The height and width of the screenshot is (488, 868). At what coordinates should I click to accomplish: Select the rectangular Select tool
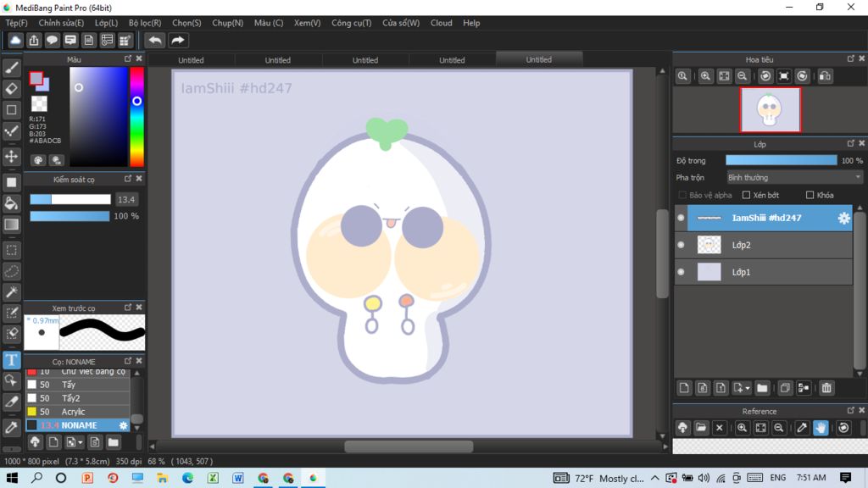[x=11, y=250]
